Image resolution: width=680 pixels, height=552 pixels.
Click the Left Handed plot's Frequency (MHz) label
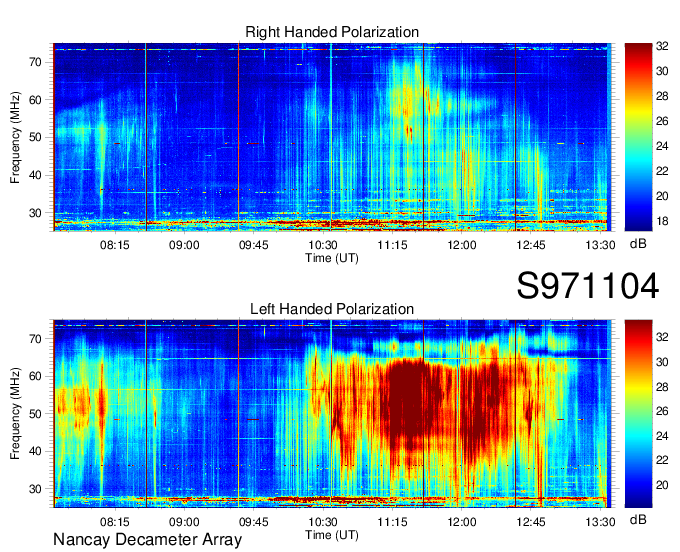click(15, 414)
